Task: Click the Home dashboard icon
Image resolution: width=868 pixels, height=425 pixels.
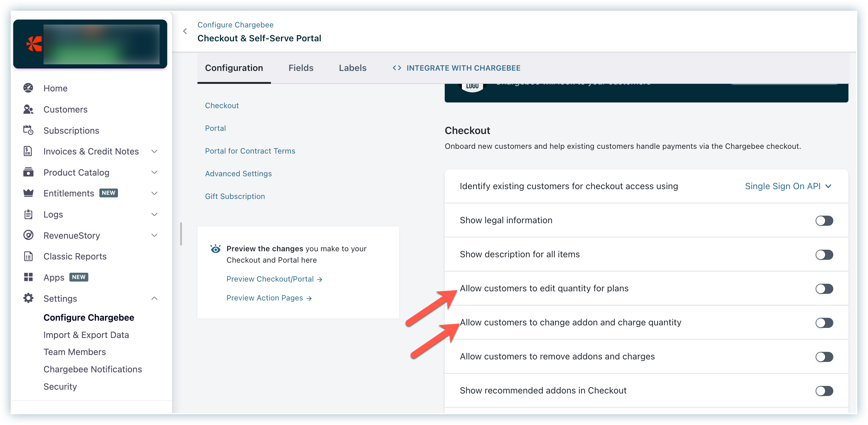Action: pyautogui.click(x=28, y=88)
